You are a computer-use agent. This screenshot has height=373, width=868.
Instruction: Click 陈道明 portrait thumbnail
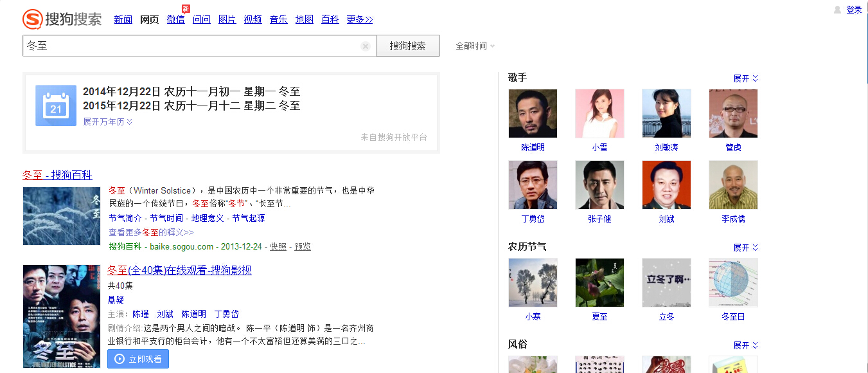533,113
